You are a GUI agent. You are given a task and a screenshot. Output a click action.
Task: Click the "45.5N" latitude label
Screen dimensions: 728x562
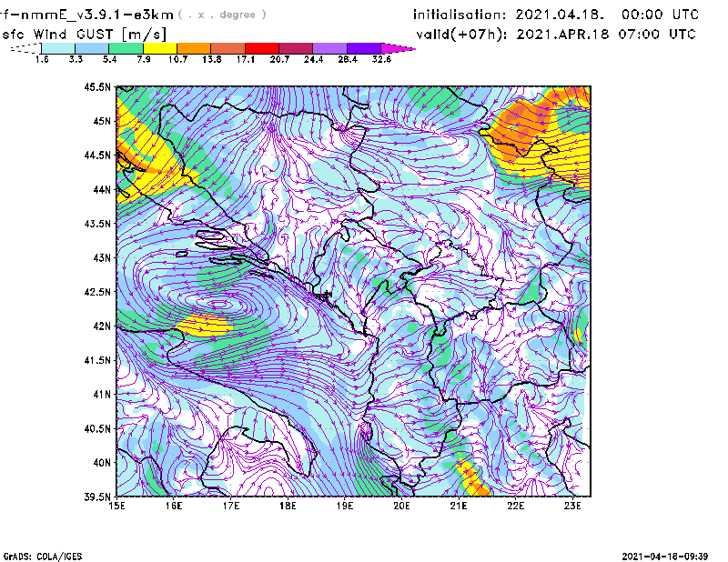pyautogui.click(x=97, y=86)
